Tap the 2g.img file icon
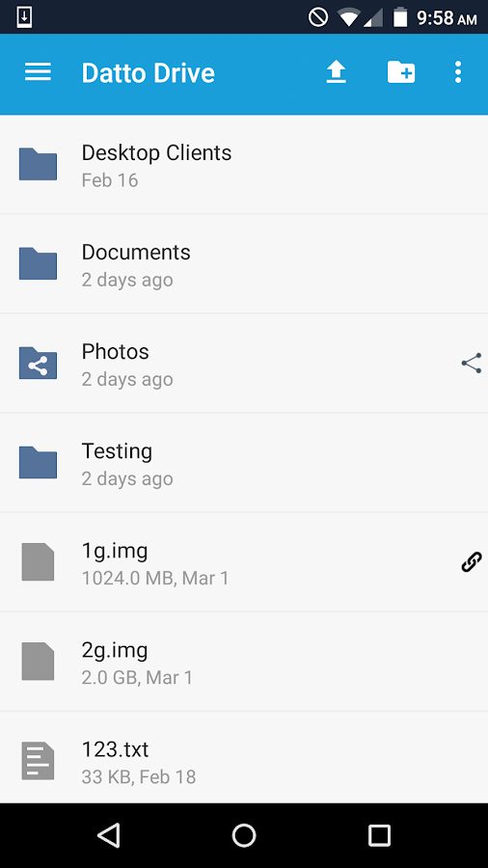The width and height of the screenshot is (488, 868). coord(39,662)
